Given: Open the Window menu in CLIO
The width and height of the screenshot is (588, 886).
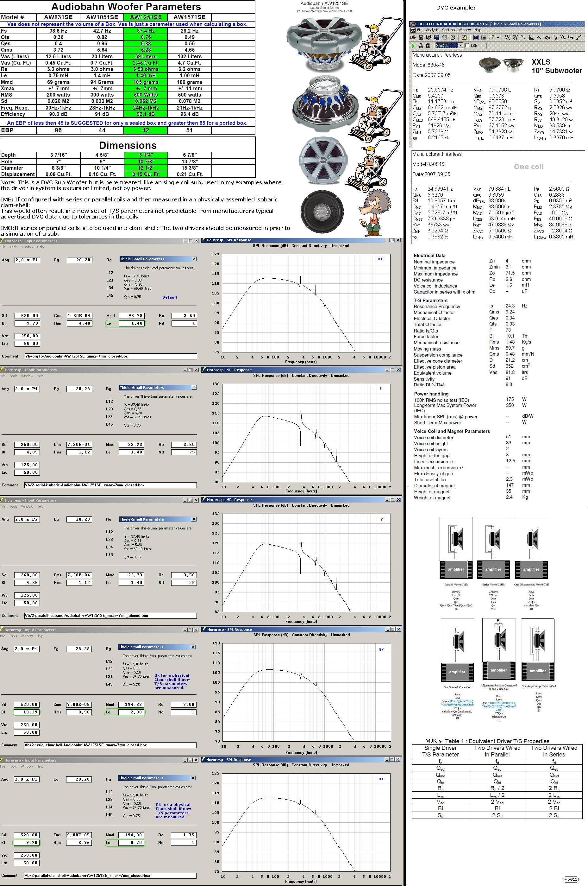Looking at the screenshot, I should [465, 30].
